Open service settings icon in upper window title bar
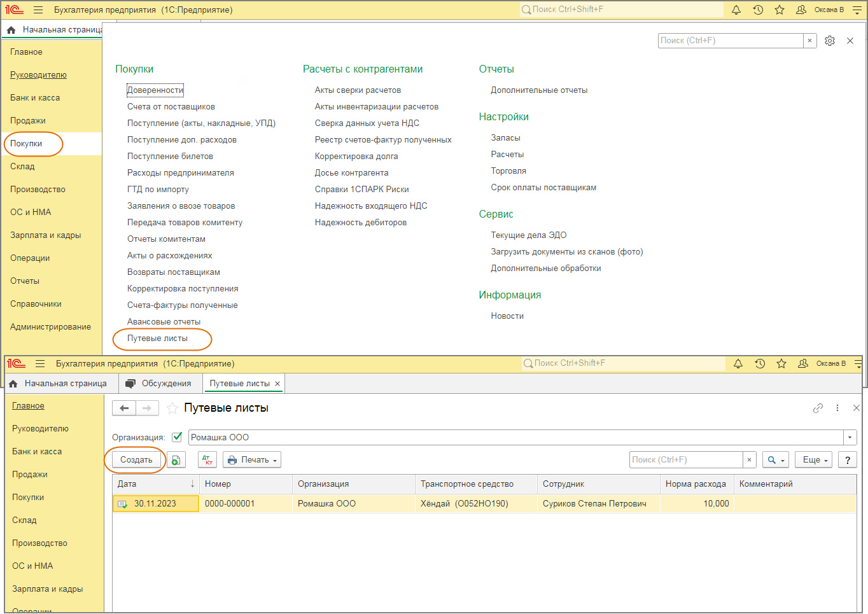The image size is (868, 614). [x=857, y=10]
